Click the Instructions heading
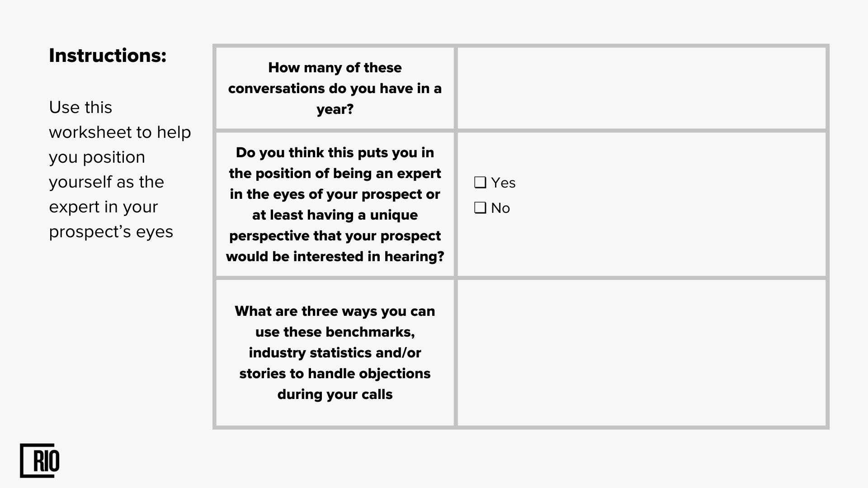The image size is (868, 488). (x=108, y=56)
